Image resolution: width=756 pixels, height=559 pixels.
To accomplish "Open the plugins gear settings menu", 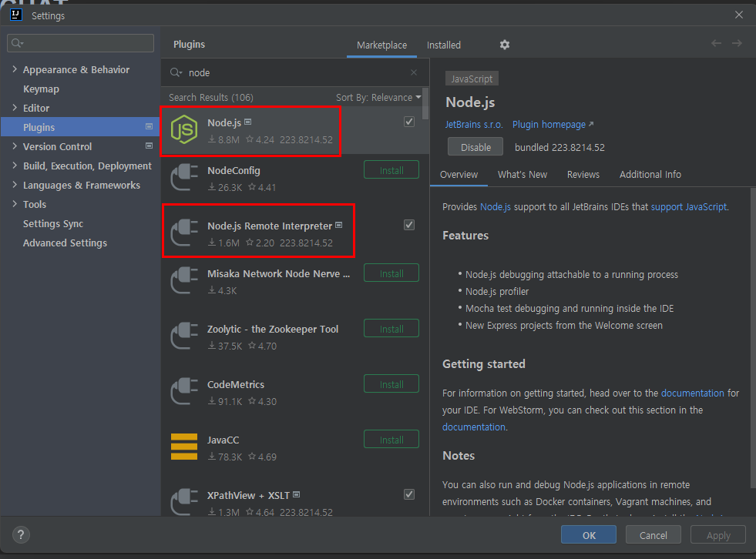I will point(504,45).
